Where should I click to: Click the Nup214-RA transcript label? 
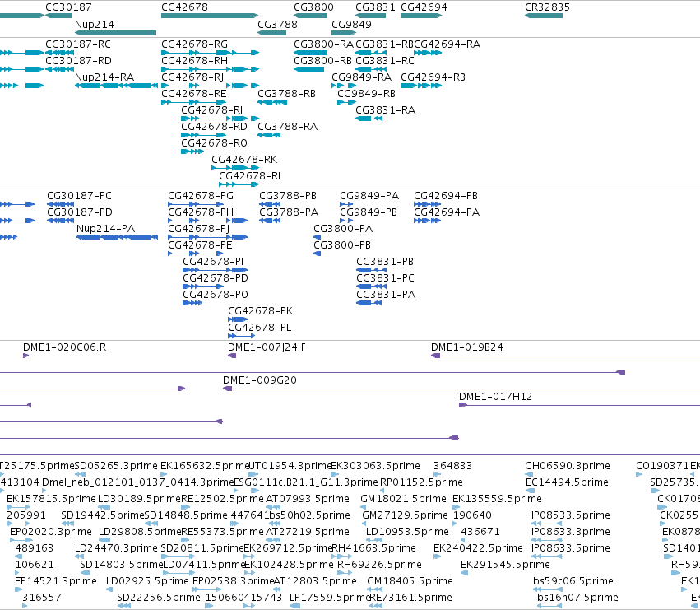click(104, 77)
